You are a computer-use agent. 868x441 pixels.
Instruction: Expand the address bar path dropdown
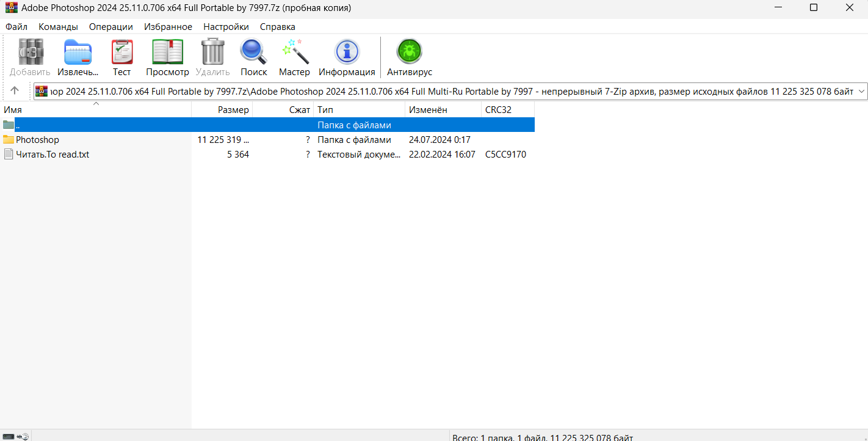click(861, 91)
